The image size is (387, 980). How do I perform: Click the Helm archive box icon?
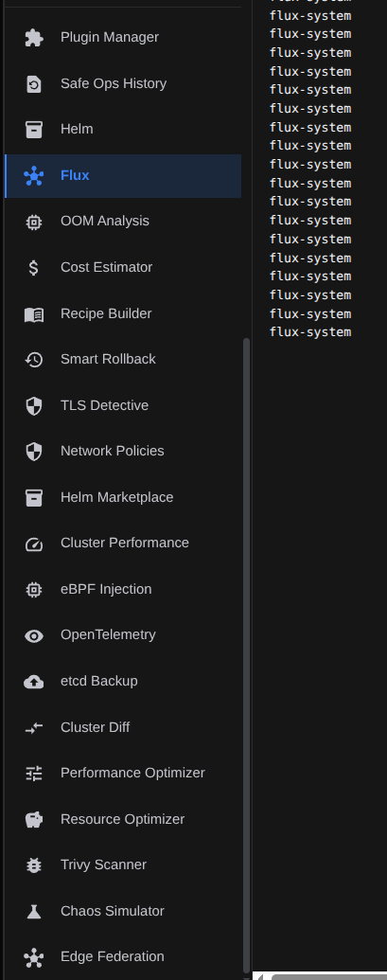[x=34, y=130]
